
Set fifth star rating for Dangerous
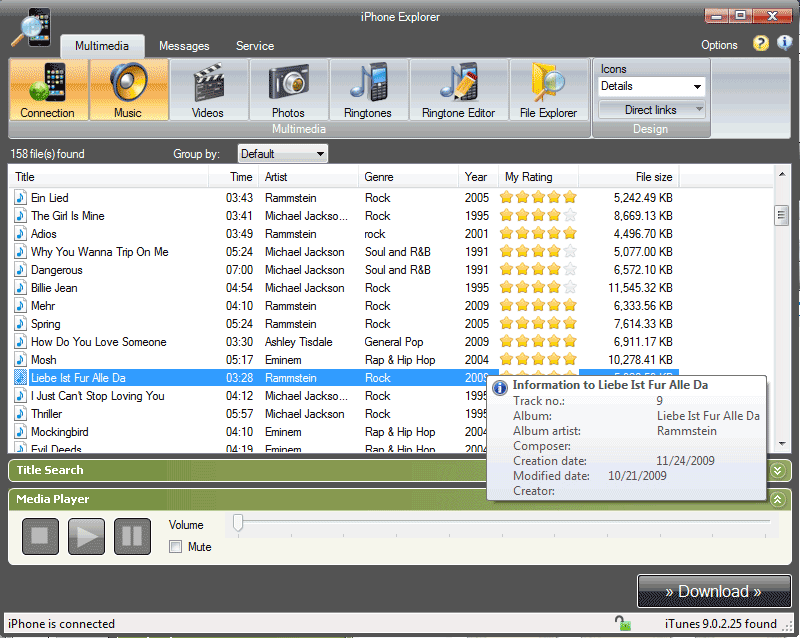coord(570,269)
